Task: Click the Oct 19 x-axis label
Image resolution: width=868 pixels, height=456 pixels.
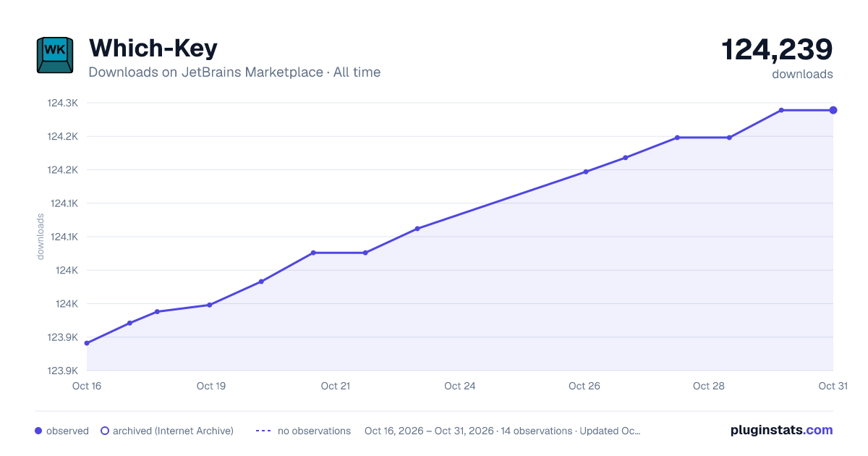Action: (211, 386)
